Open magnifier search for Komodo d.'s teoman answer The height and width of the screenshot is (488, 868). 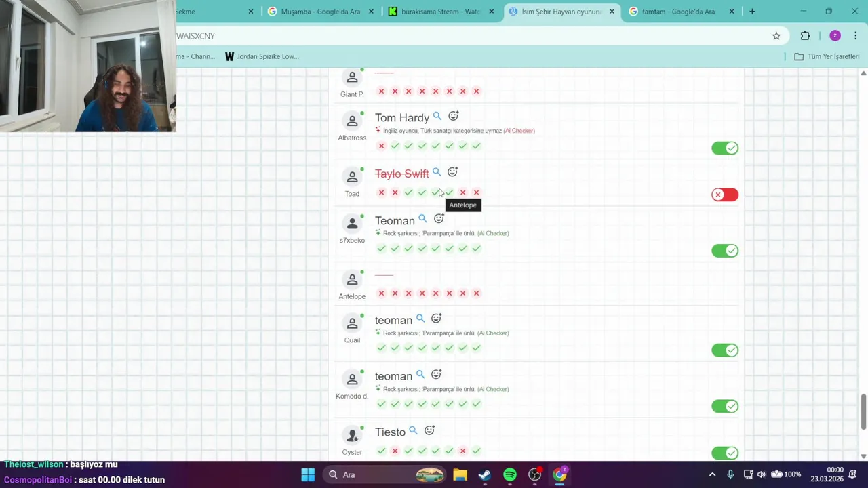click(420, 375)
